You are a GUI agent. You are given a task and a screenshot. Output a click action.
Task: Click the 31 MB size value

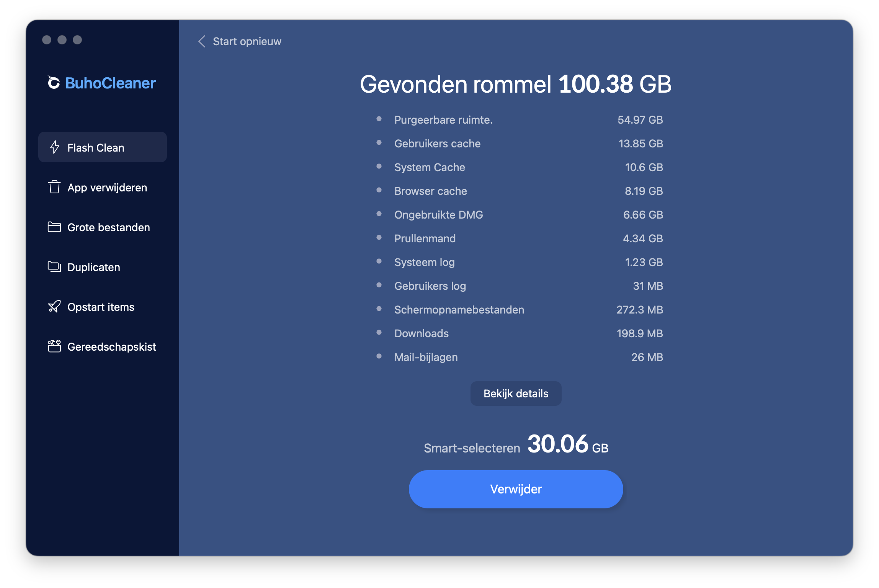pos(648,286)
